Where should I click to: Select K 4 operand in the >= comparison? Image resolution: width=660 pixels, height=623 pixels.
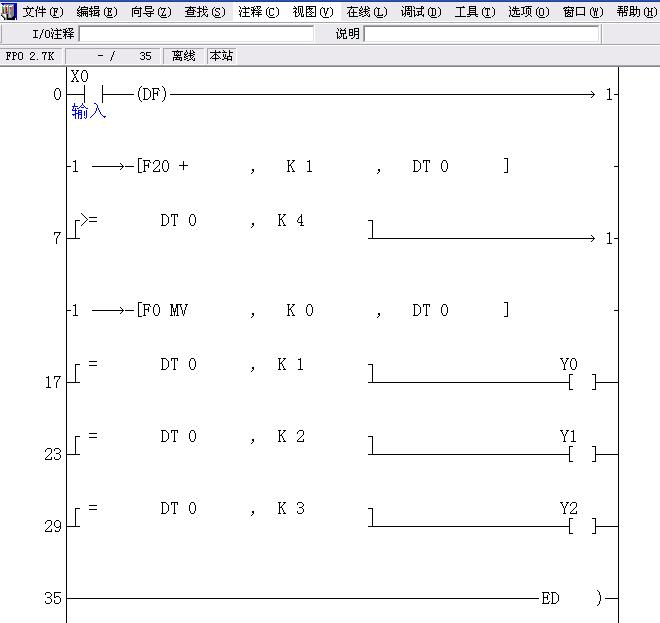(290, 220)
